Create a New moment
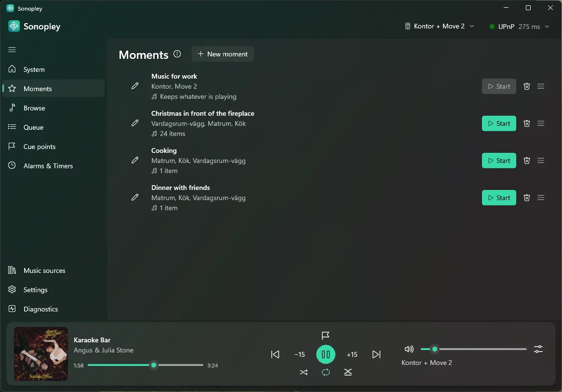The image size is (562, 392). pyautogui.click(x=223, y=54)
